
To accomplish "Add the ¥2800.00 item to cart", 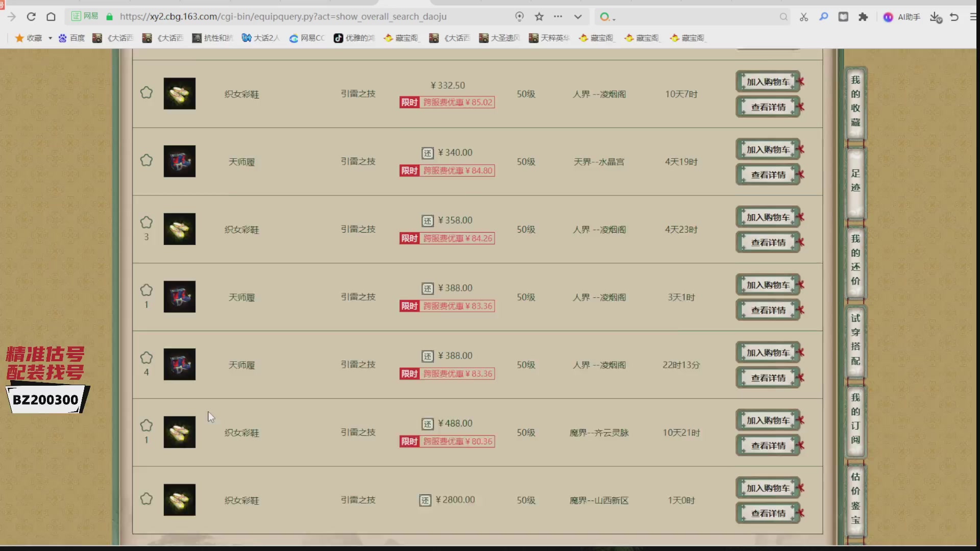I will pyautogui.click(x=768, y=488).
